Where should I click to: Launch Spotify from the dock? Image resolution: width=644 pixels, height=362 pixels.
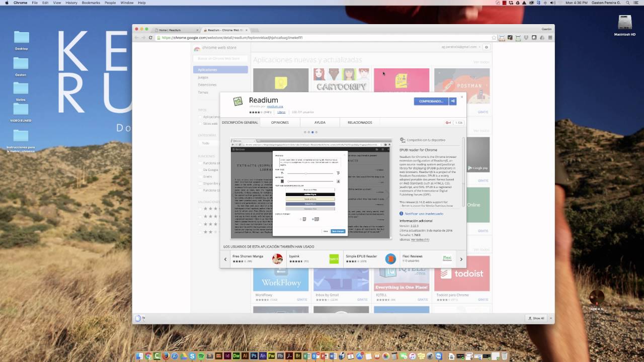pyautogui.click(x=201, y=356)
